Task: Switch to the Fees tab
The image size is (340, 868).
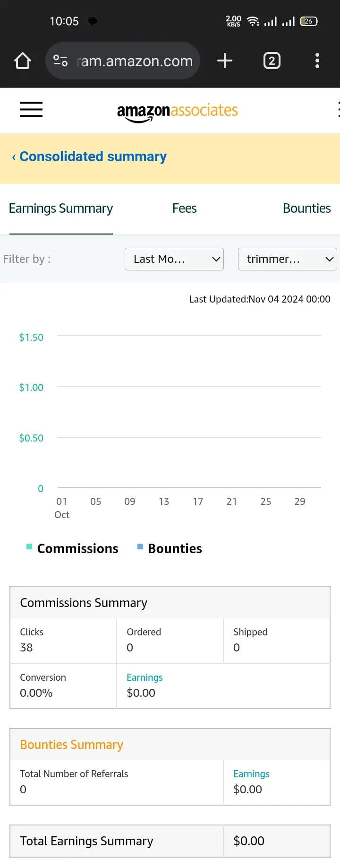Action: (184, 208)
